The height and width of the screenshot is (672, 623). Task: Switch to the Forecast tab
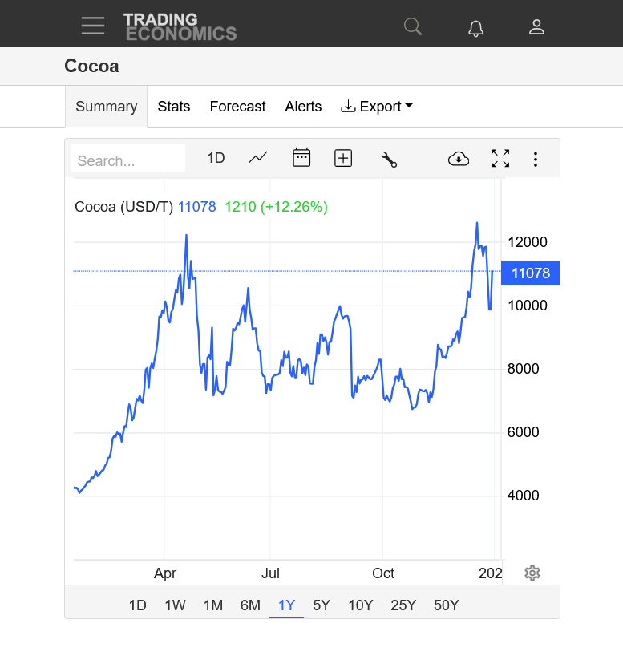[x=238, y=107]
